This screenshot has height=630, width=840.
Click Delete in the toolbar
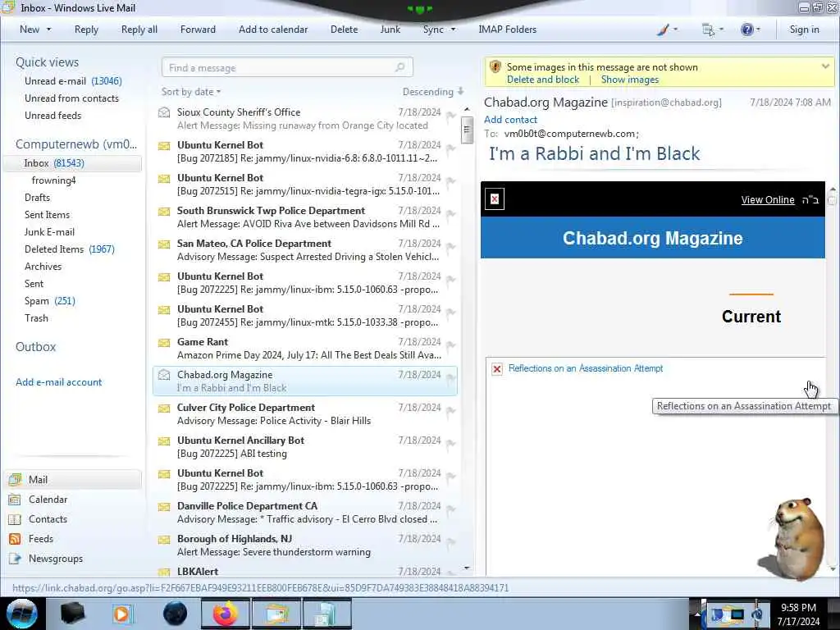pos(344,30)
